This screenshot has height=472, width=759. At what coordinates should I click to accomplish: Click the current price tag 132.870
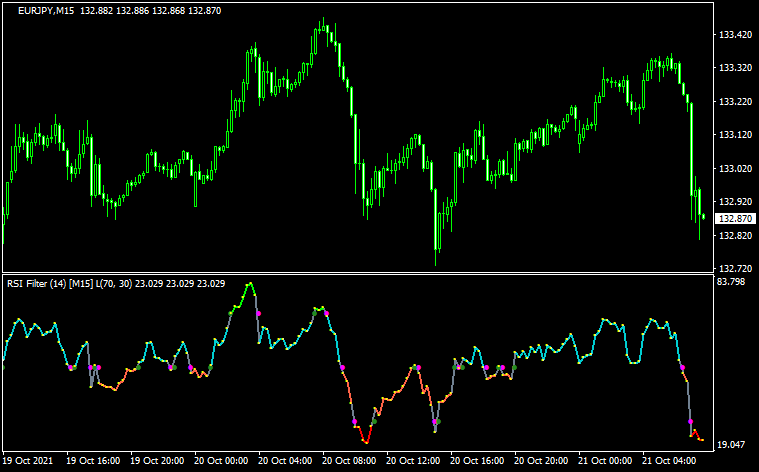[x=735, y=219]
